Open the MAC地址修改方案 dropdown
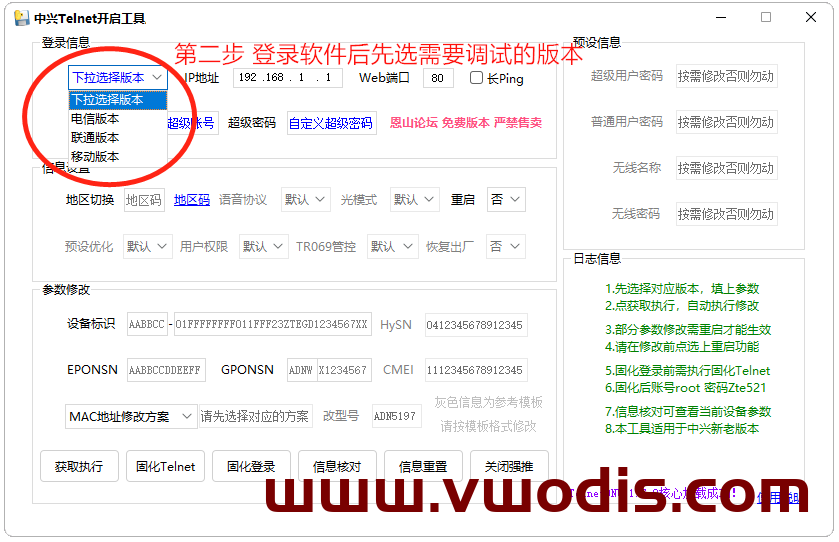Viewport: 839px width, 542px height. (131, 416)
